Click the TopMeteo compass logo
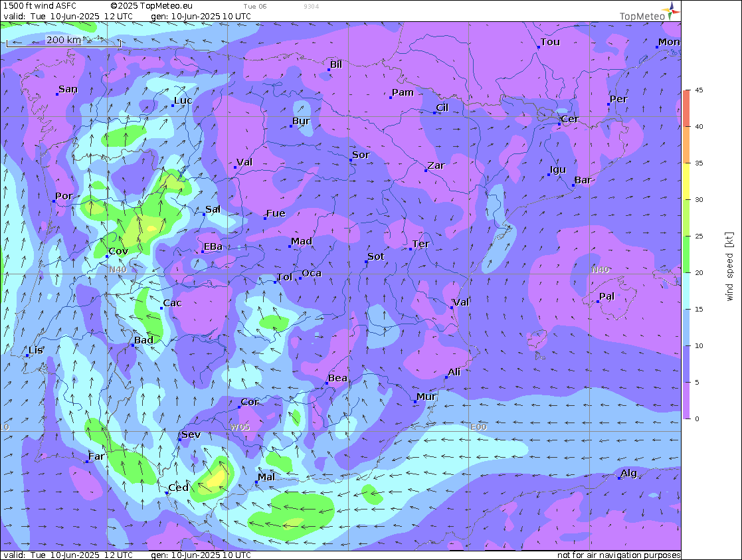This screenshot has width=742, height=560. point(672,11)
